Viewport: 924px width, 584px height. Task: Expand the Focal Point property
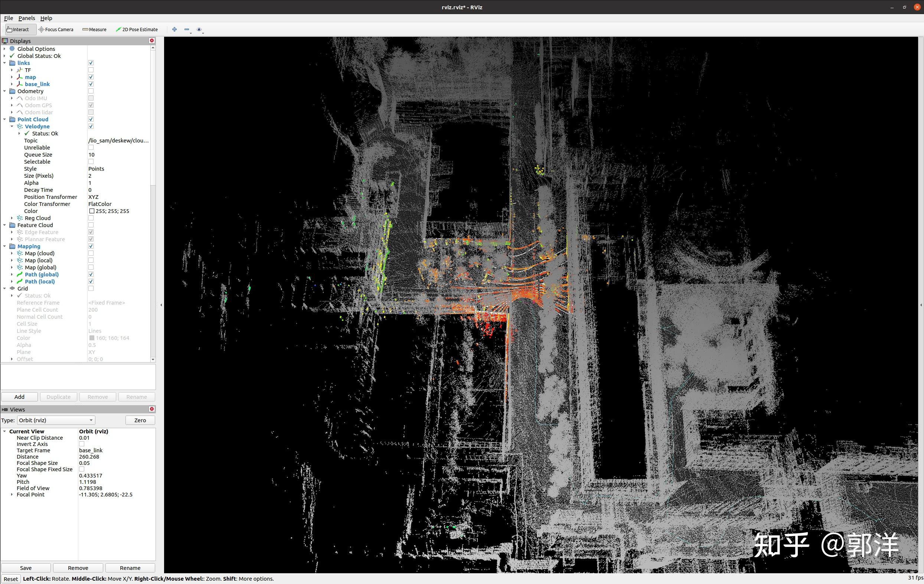tap(12, 495)
